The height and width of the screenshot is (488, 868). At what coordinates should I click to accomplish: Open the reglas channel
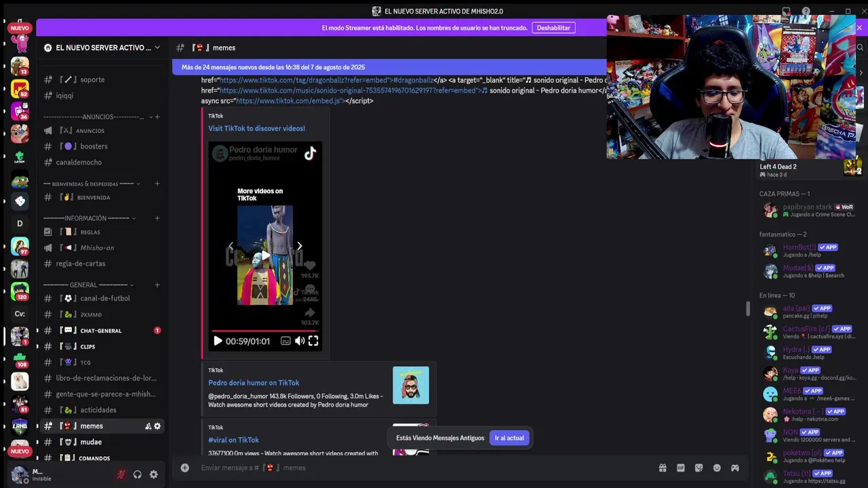coord(102,232)
